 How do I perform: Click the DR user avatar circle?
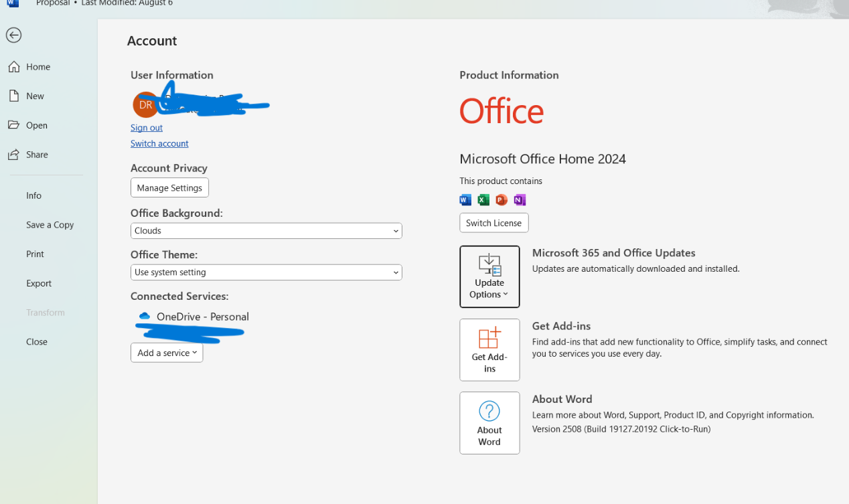coord(145,105)
